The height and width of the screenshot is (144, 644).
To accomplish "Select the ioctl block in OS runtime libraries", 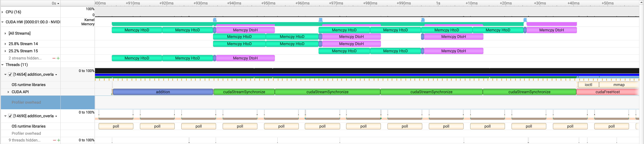I will click(x=588, y=85).
